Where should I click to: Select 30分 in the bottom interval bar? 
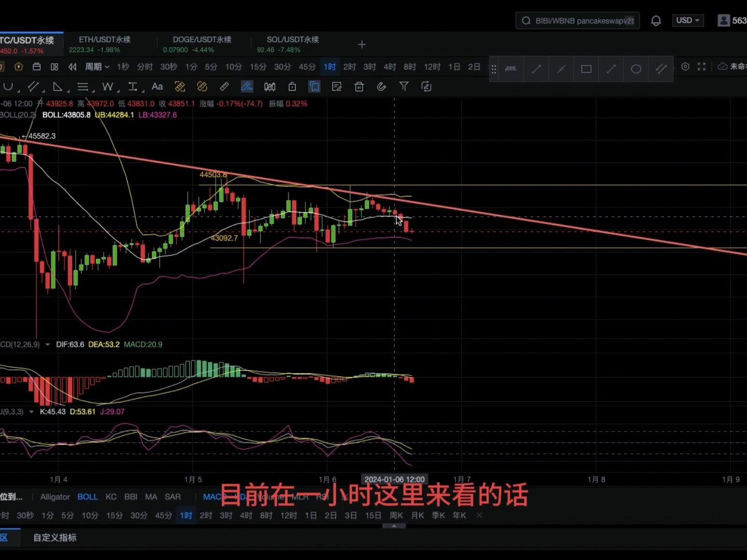(139, 515)
